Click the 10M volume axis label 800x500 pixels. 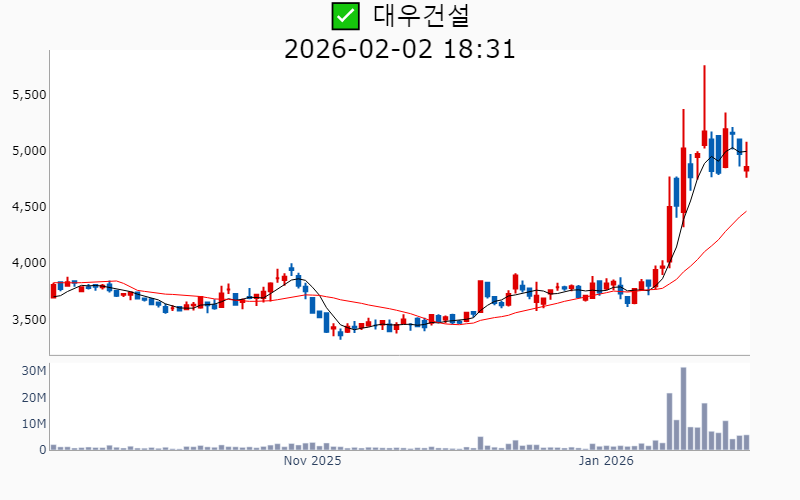tap(35, 424)
